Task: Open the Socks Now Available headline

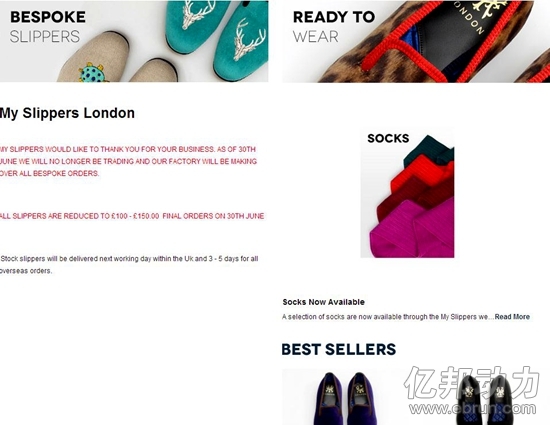Action: (323, 302)
